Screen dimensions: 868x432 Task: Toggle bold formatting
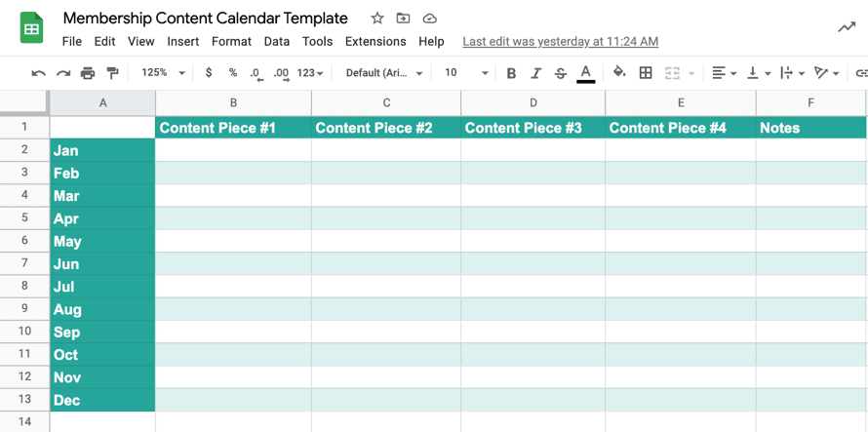[511, 73]
